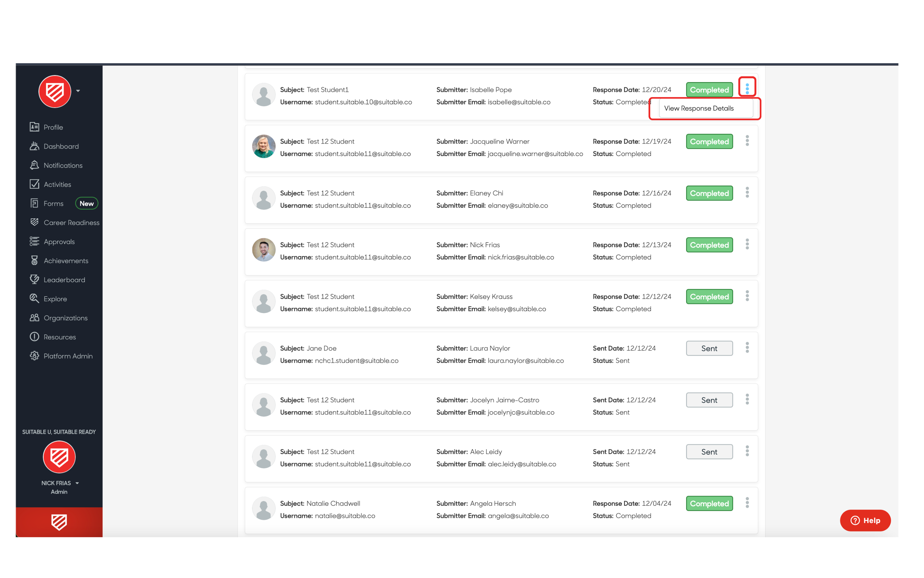Image resolution: width=924 pixels, height=578 pixels.
Task: Click avatar photo in Nick Frias submission row
Action: (264, 250)
